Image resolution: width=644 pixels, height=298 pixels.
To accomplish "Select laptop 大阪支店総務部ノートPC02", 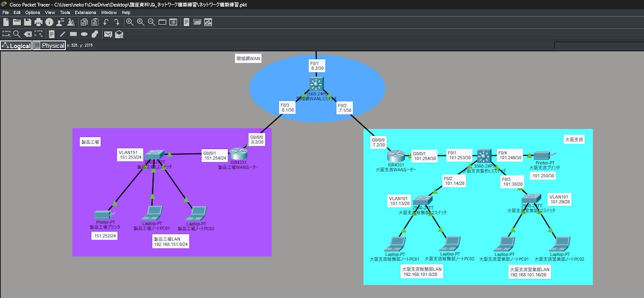I will tap(450, 244).
